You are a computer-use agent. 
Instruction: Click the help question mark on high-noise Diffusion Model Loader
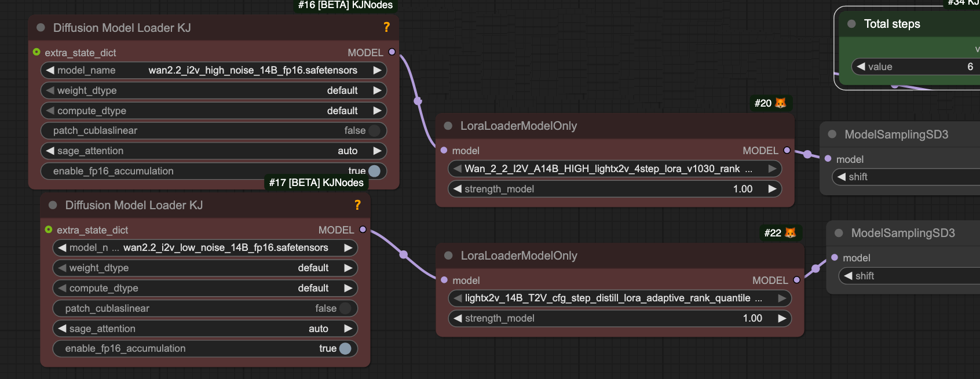click(x=386, y=27)
